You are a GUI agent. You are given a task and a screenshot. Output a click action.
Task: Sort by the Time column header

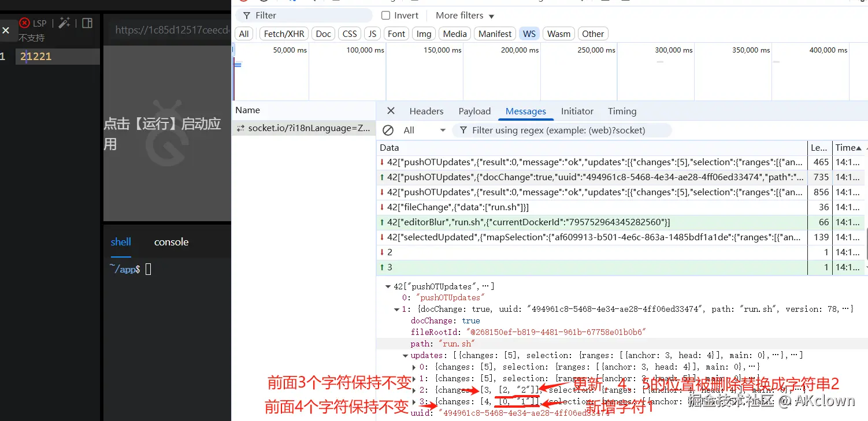[848, 148]
